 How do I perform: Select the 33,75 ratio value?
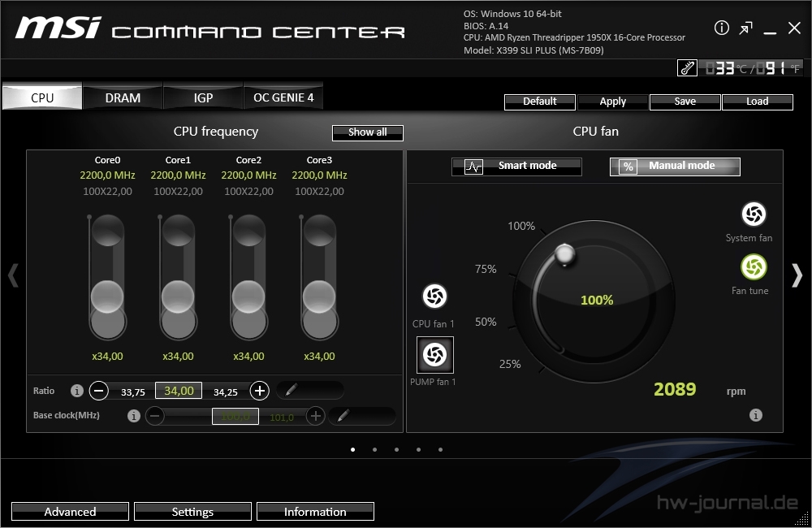click(x=133, y=392)
